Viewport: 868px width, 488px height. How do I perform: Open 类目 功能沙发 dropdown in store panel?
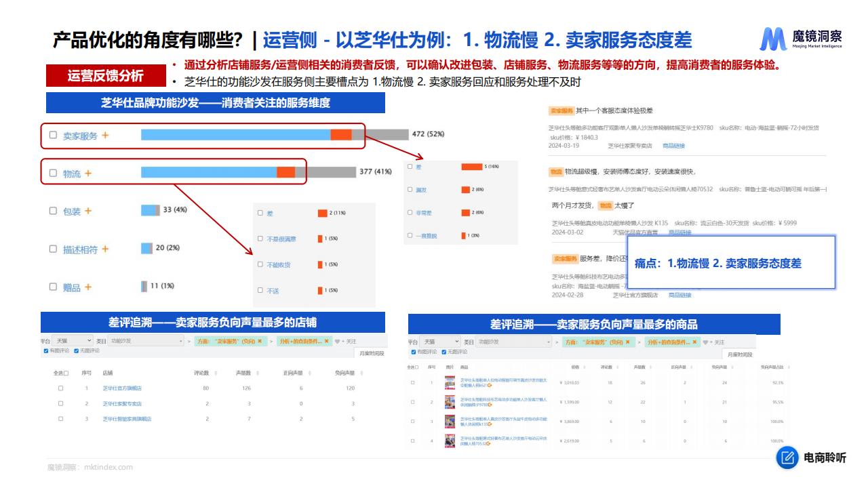pyautogui.click(x=146, y=341)
